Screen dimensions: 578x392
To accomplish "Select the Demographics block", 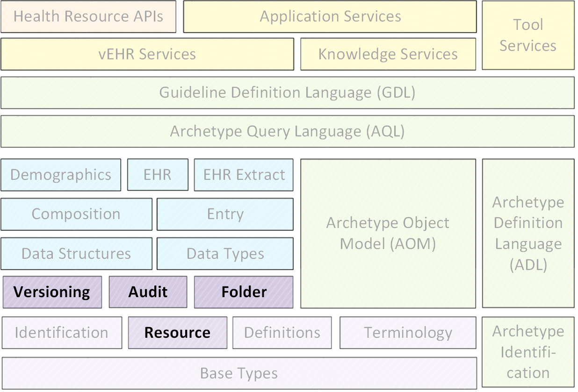I will (61, 175).
